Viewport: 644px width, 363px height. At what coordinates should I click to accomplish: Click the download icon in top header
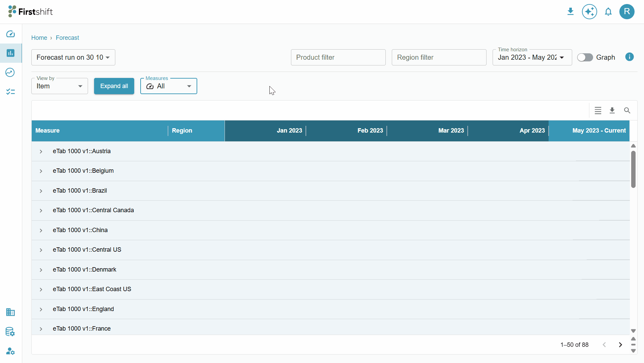570,12
